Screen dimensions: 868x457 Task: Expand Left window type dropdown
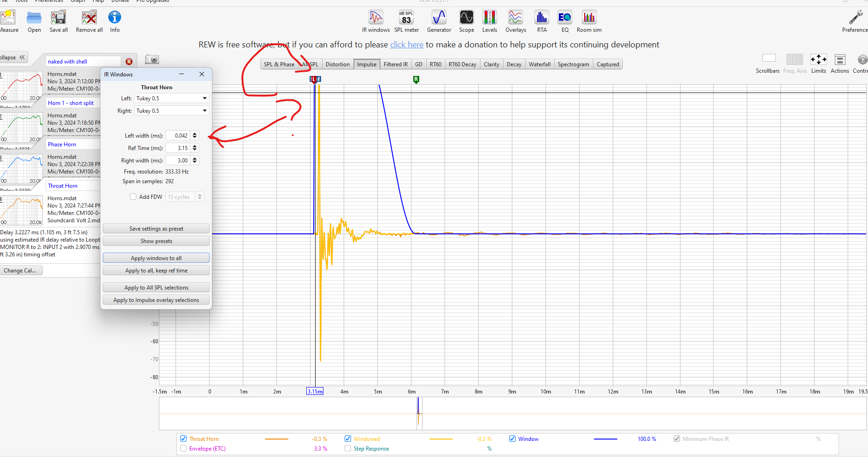point(205,98)
